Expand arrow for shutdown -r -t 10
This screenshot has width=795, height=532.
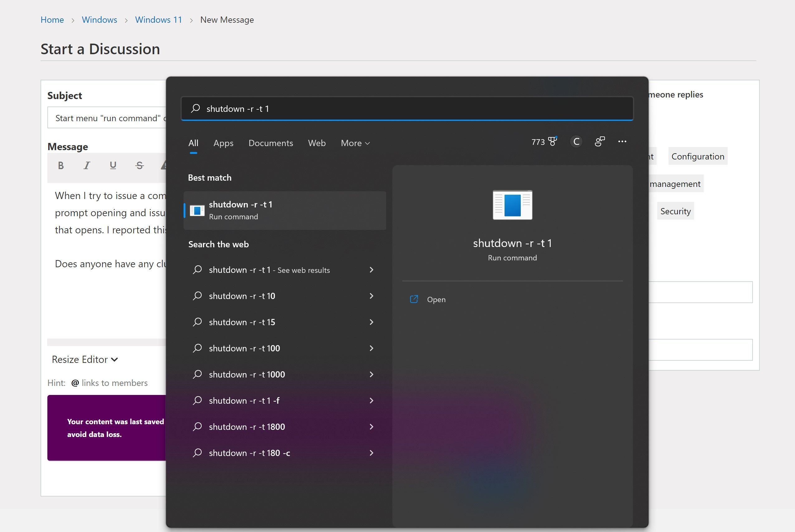(x=371, y=296)
